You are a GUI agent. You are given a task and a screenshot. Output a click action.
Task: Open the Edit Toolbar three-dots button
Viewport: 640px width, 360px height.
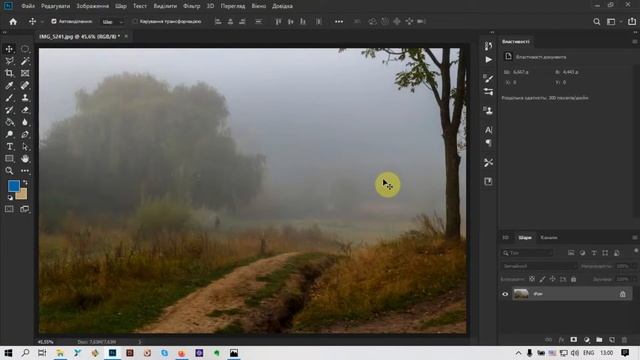coord(25,171)
